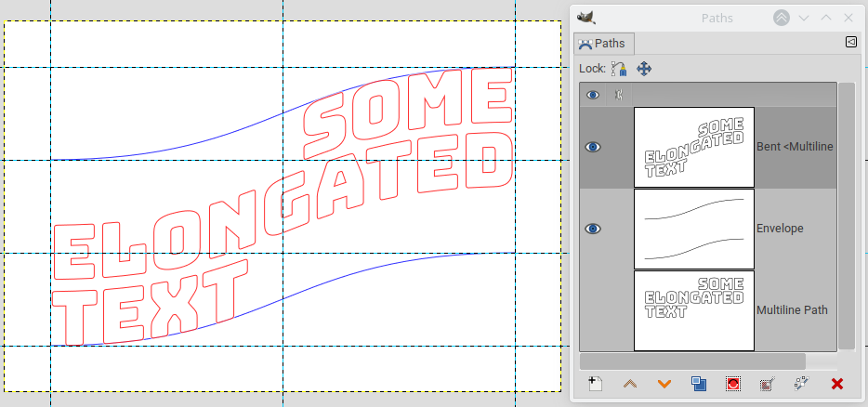Select the Envelope path entry
This screenshot has height=407, width=868.
click(x=779, y=229)
